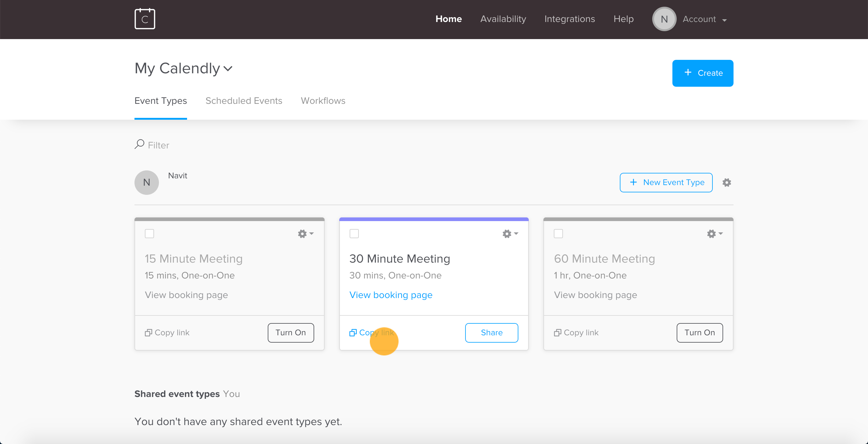This screenshot has width=868, height=444.
Task: Click copy icon on 15 Minute Meeting card
Action: pos(148,333)
